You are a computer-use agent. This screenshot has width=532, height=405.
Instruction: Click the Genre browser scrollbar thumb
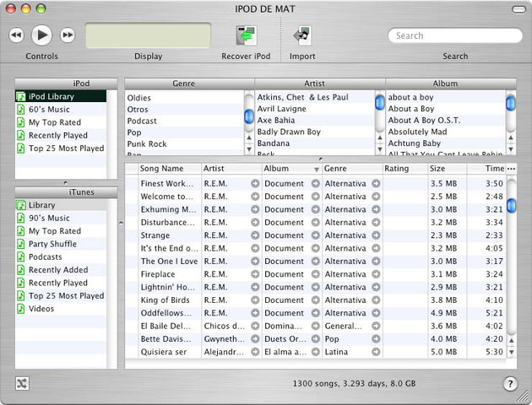pyautogui.click(x=249, y=116)
